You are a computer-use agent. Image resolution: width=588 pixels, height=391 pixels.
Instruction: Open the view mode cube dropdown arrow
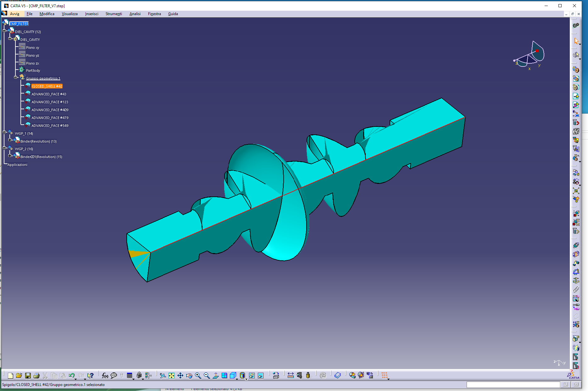(x=237, y=379)
